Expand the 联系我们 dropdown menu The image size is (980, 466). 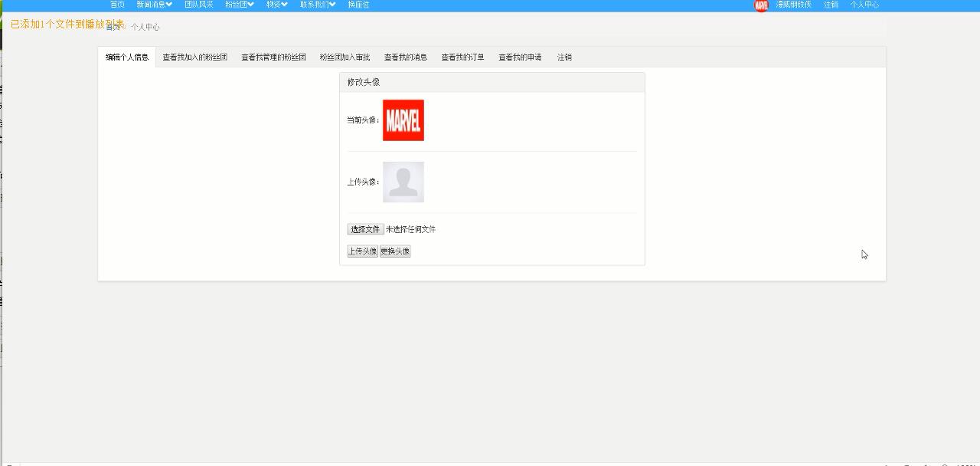[x=318, y=5]
